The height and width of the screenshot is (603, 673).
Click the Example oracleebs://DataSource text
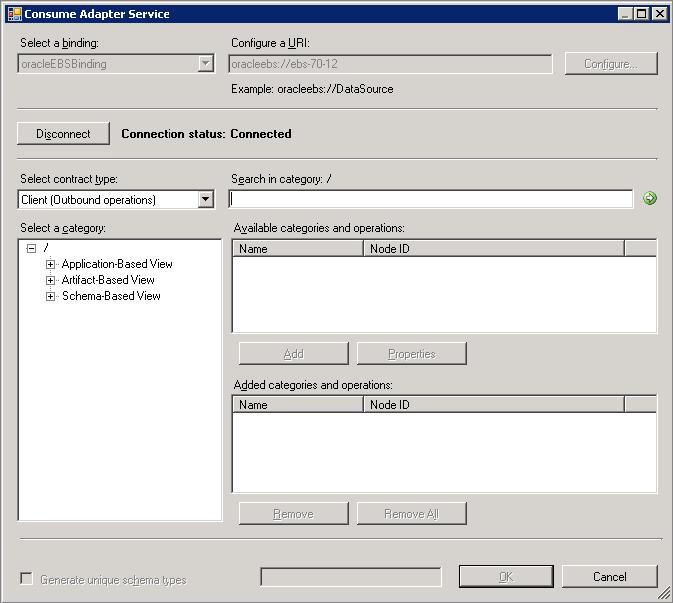(x=312, y=89)
